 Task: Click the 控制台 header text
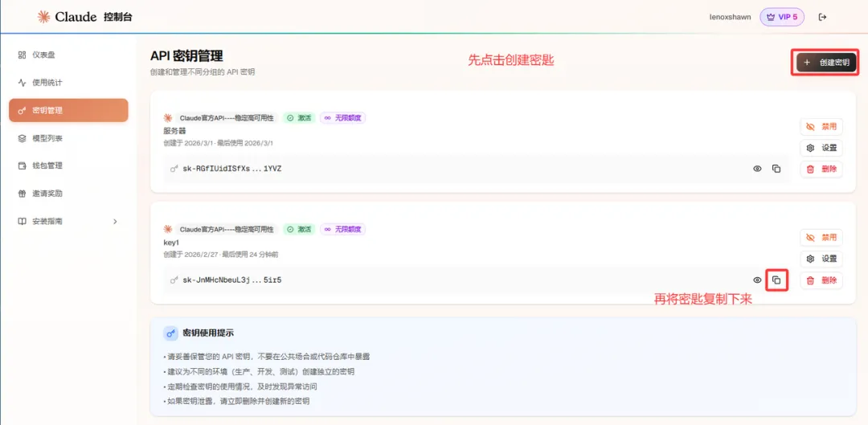[x=118, y=17]
